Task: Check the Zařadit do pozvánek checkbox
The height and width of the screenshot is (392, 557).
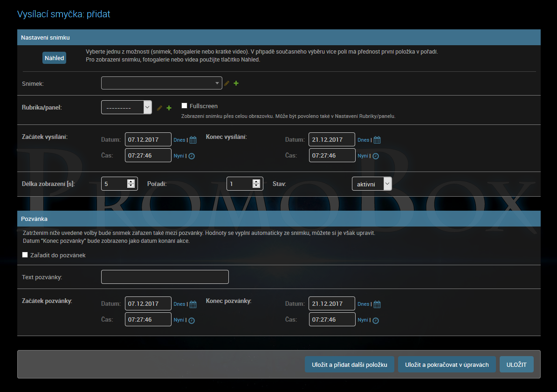Action: pyautogui.click(x=25, y=255)
